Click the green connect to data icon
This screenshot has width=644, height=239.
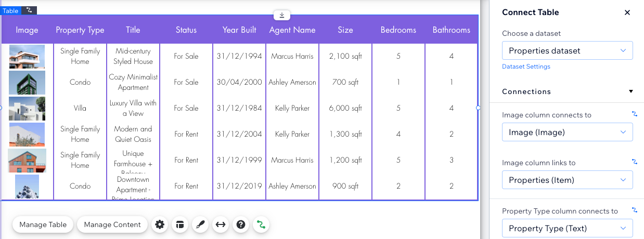coord(261,224)
